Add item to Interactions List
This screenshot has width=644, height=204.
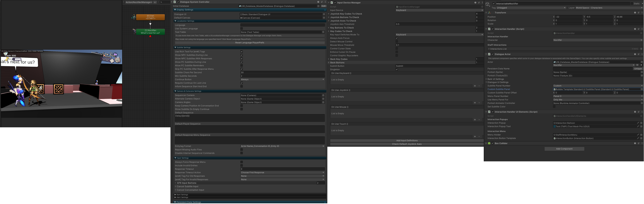point(641,49)
